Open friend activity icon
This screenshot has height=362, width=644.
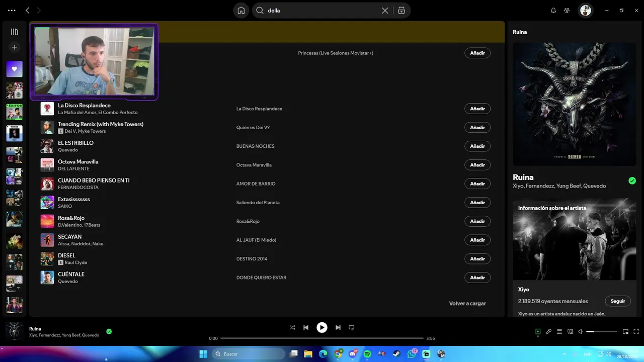[567, 11]
